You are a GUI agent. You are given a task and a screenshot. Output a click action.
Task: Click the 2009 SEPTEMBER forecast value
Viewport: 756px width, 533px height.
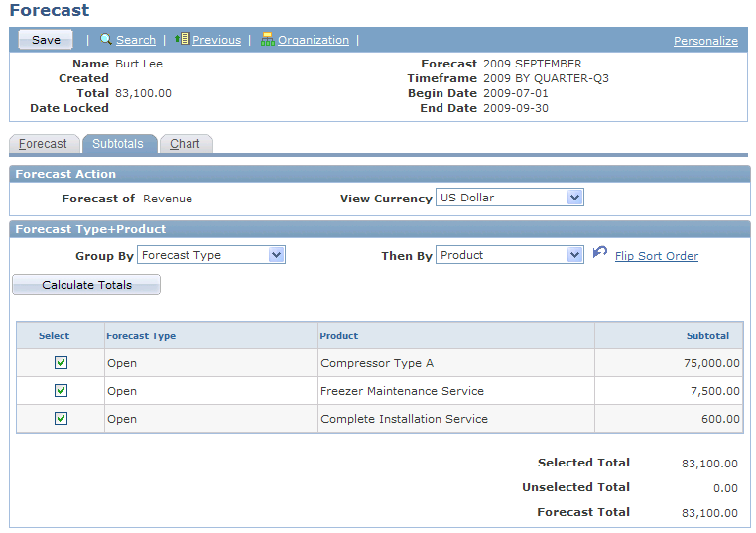533,64
